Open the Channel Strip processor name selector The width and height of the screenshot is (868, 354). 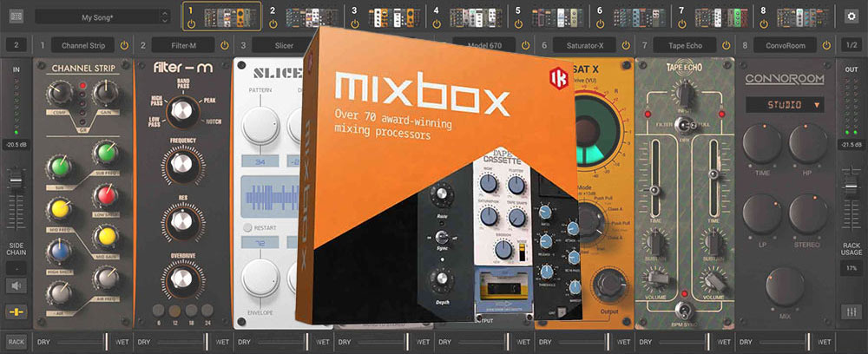pyautogui.click(x=83, y=44)
